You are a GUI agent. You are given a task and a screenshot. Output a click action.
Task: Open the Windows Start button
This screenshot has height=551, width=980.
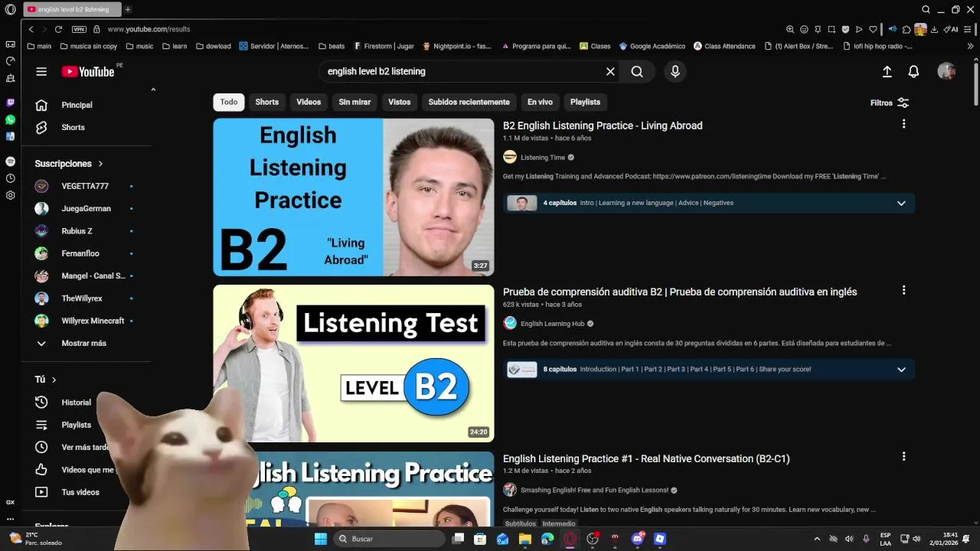(321, 539)
